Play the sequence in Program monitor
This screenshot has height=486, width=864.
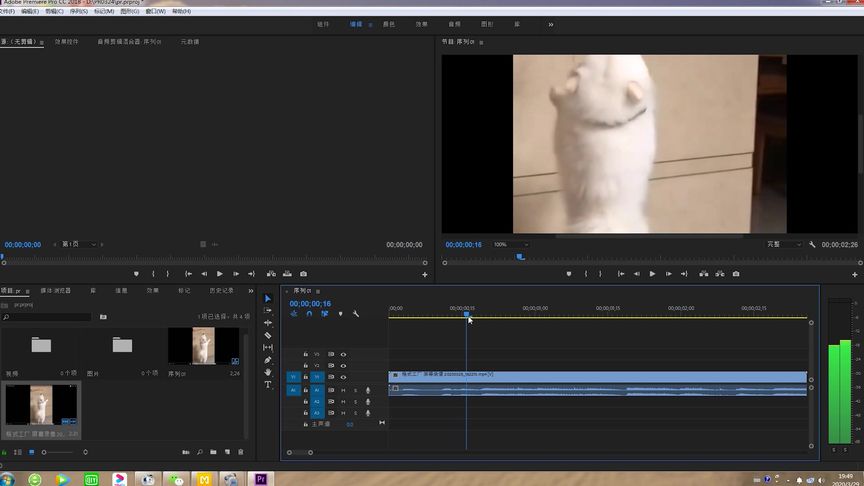click(652, 274)
